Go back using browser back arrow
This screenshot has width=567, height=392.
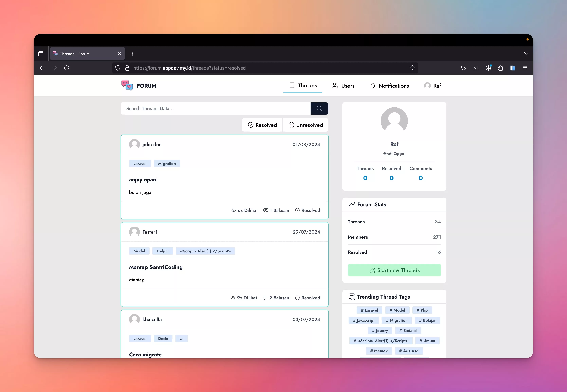(42, 68)
